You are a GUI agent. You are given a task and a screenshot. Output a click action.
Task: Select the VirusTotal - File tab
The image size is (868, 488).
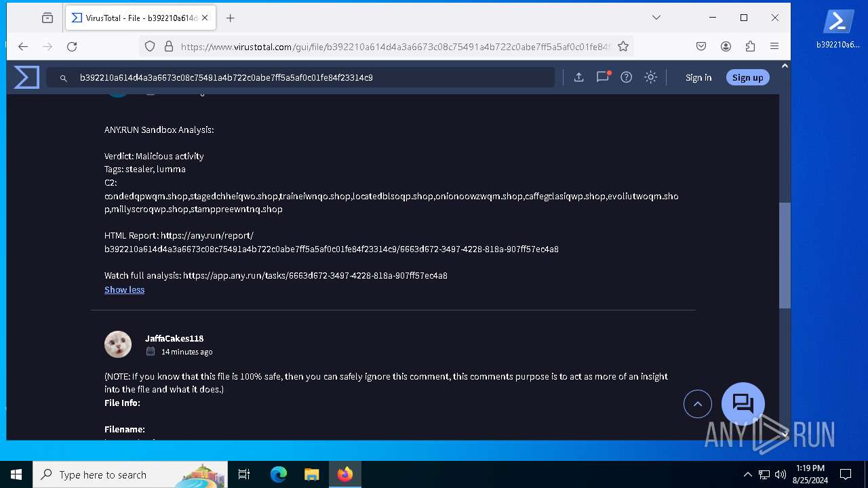click(140, 18)
